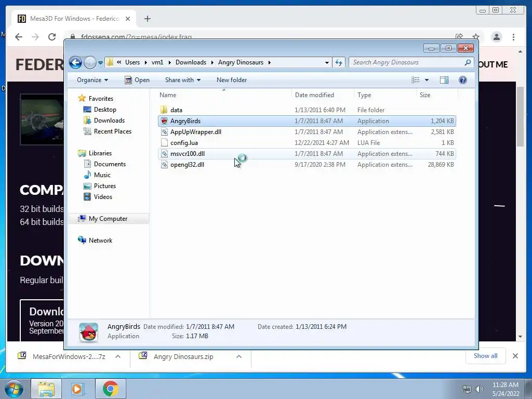Image resolution: width=532 pixels, height=399 pixels.
Task: Select Libraries in the navigation pane
Action: 100,153
